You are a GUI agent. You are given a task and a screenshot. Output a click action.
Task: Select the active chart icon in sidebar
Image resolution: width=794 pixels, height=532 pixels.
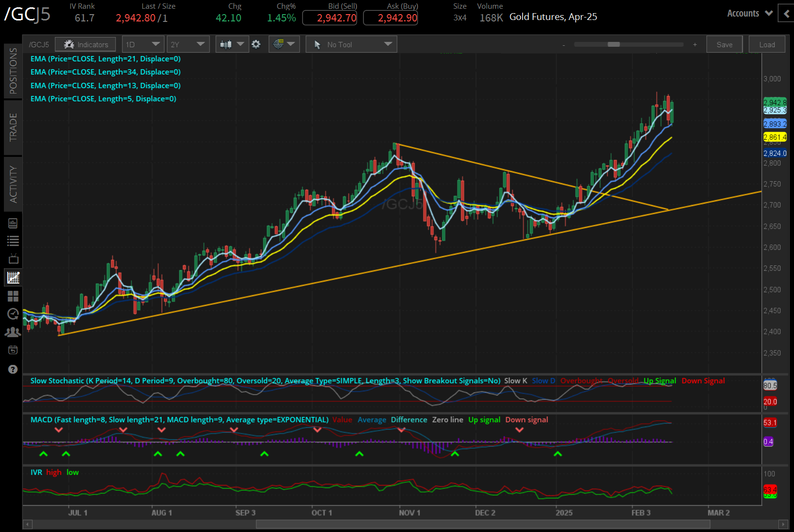13,277
